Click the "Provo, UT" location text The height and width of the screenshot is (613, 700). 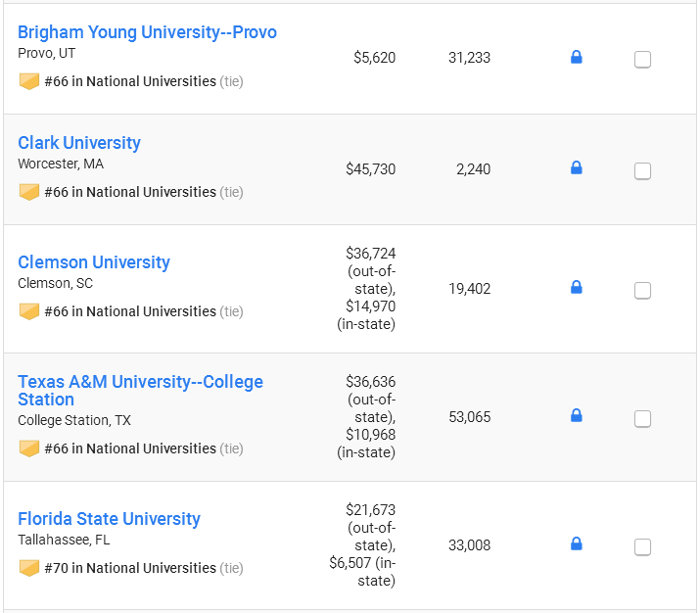click(x=46, y=53)
